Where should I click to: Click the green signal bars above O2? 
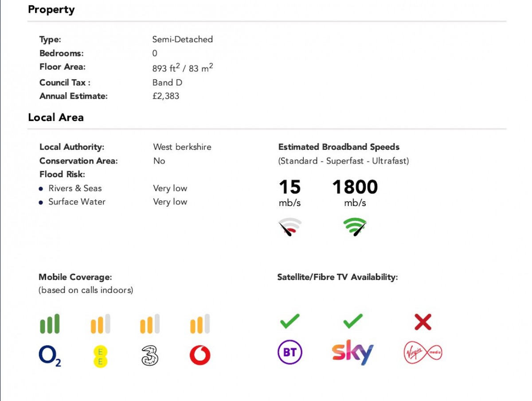coord(50,324)
